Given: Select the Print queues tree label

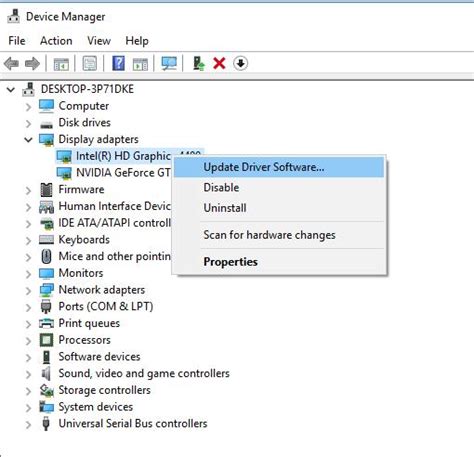Looking at the screenshot, I should click(89, 323).
